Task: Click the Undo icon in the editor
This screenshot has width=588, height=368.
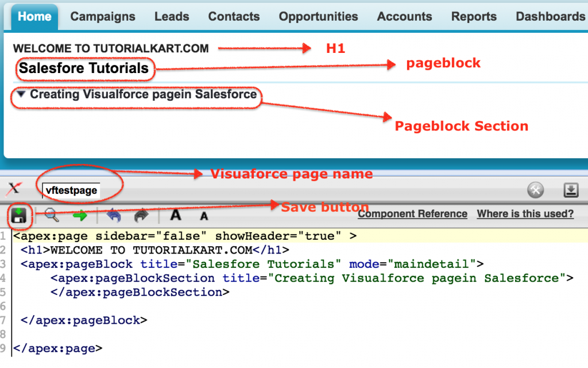Action: tap(114, 215)
